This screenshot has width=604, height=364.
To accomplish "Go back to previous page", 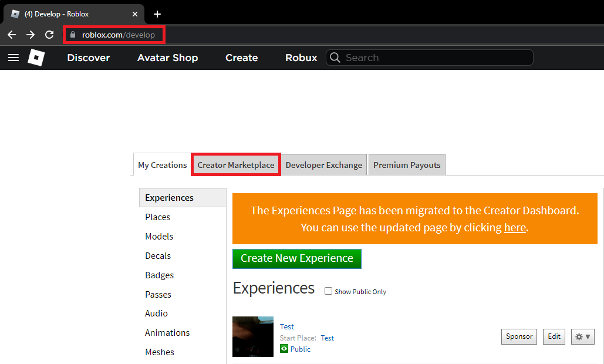I will pos(12,35).
